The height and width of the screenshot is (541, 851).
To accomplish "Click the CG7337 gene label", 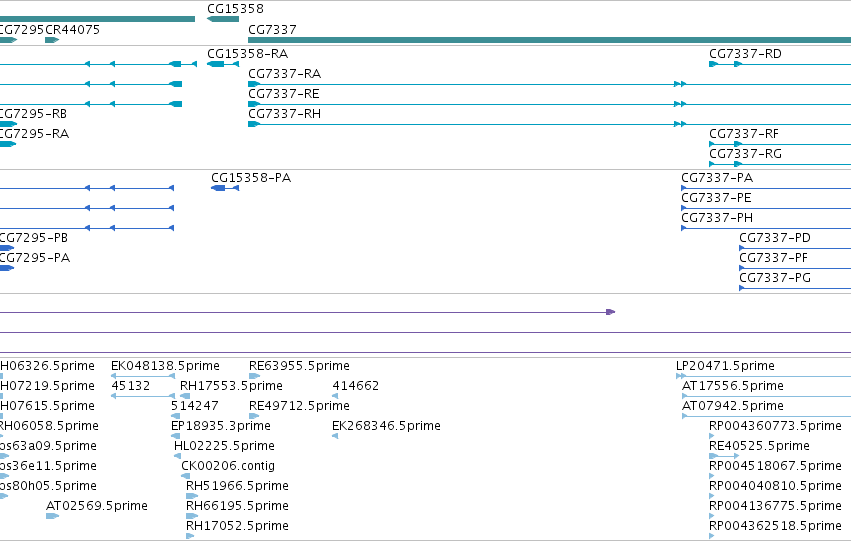I will 272,30.
